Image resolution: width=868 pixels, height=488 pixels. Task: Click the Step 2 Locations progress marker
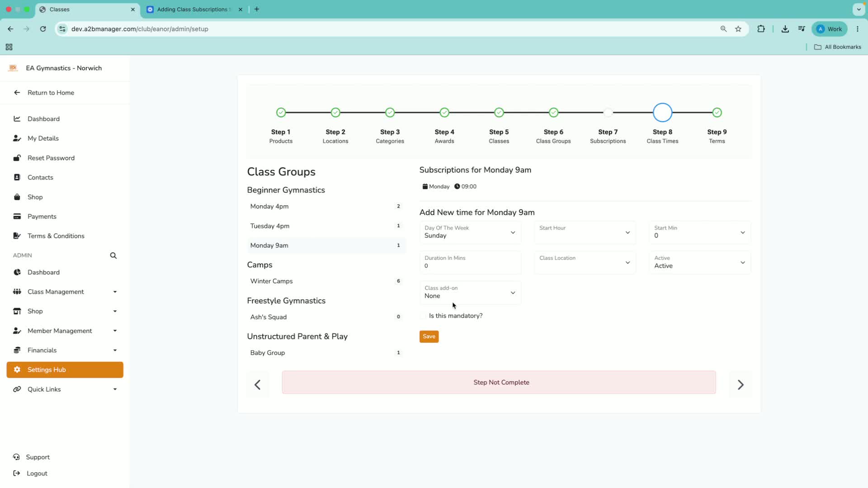(x=335, y=113)
